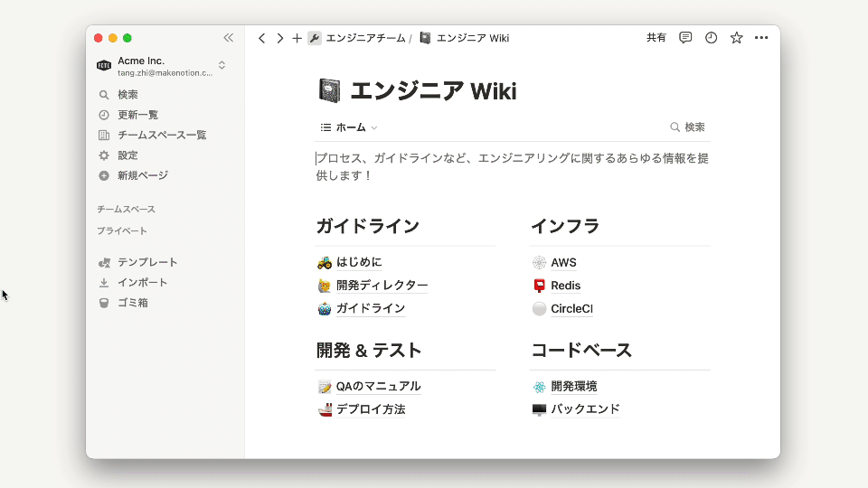Click the download icon beside インポート
The width and height of the screenshot is (868, 488).
(x=103, y=283)
